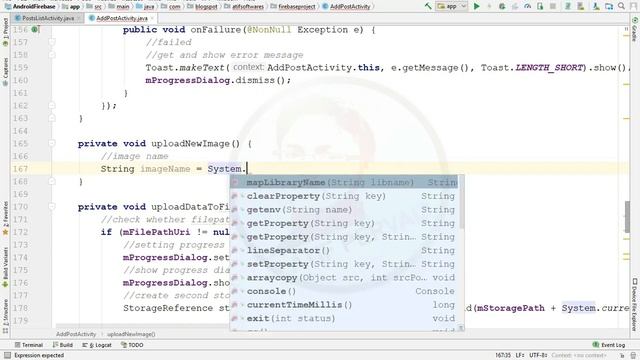
Task: Open the TODO tool window
Action: (x=132, y=345)
